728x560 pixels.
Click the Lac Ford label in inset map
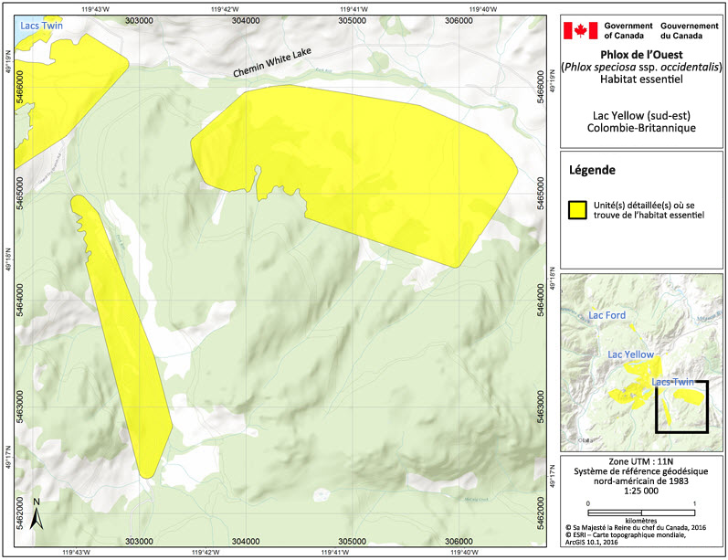[x=607, y=315]
